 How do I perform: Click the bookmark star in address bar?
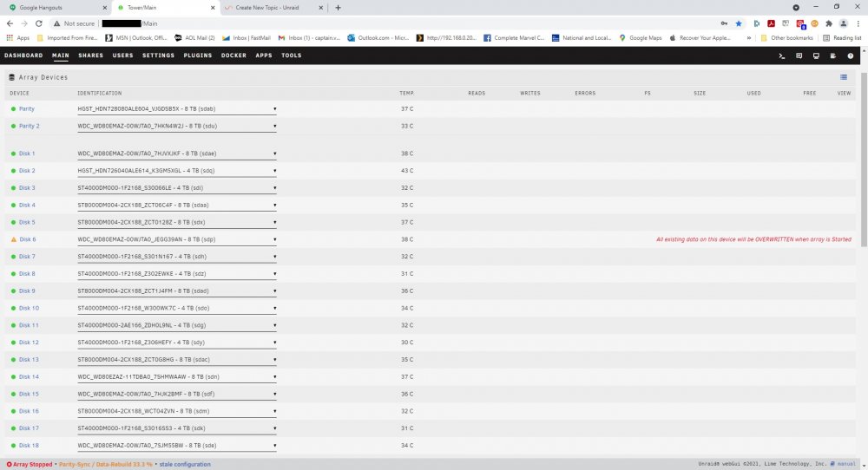739,23
